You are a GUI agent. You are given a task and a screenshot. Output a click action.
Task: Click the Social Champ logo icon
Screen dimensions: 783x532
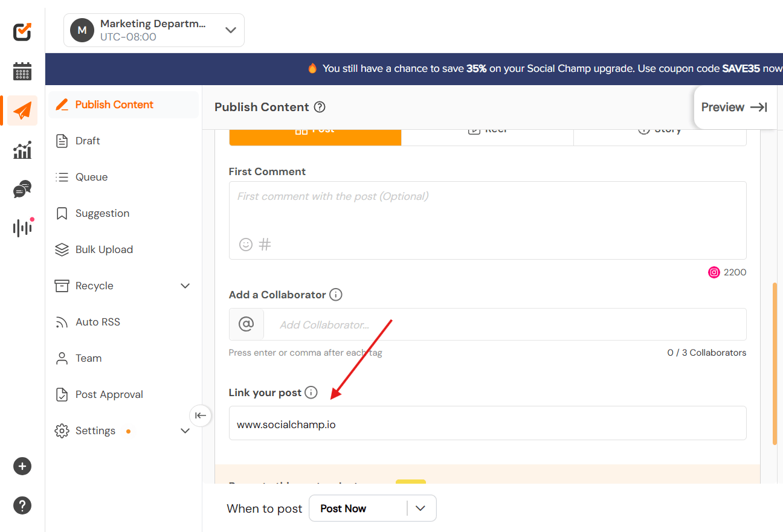pos(22,31)
